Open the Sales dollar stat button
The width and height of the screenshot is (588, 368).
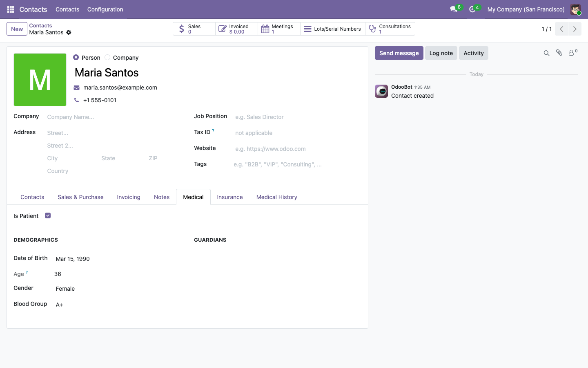tap(194, 29)
